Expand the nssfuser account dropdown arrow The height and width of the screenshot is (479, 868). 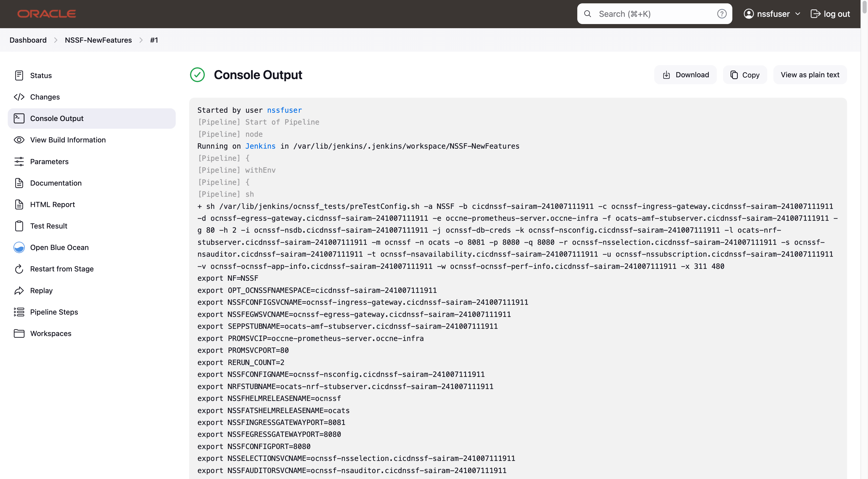(797, 14)
